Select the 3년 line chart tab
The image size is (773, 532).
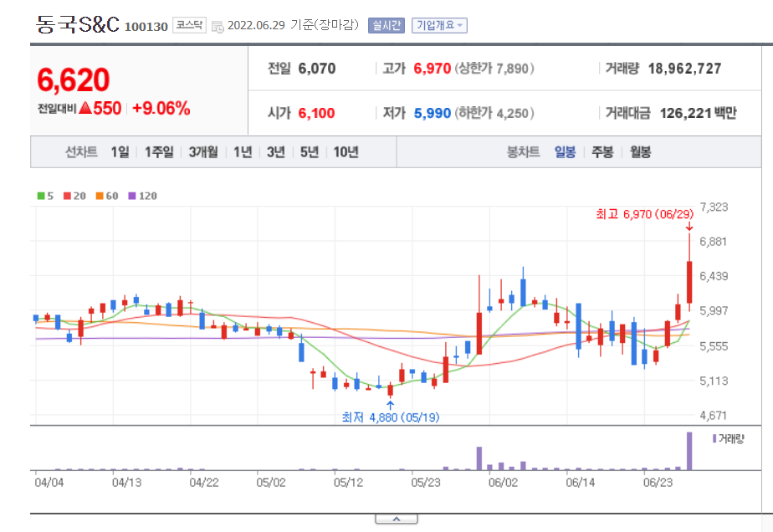[276, 152]
